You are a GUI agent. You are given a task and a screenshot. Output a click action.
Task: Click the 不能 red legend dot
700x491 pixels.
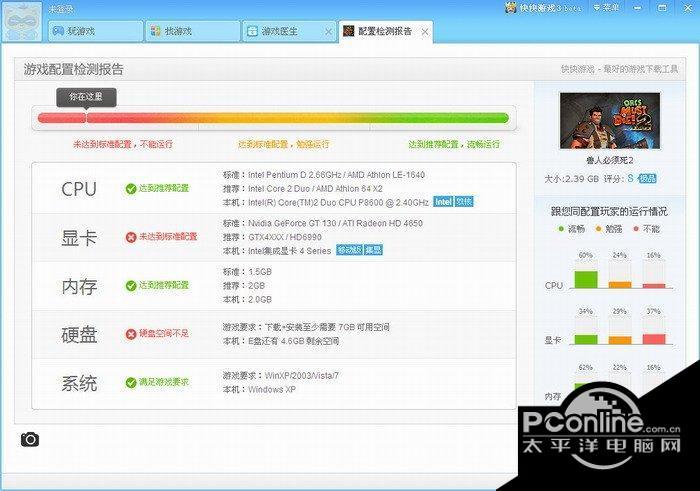(x=636, y=229)
